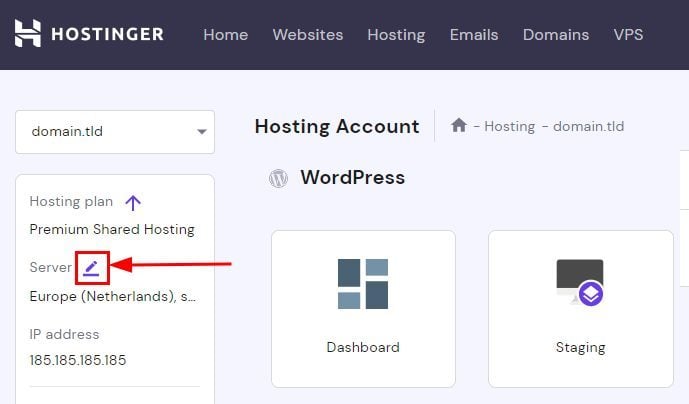Click the Premium Shared Hosting text
The width and height of the screenshot is (689, 404).
pos(112,229)
